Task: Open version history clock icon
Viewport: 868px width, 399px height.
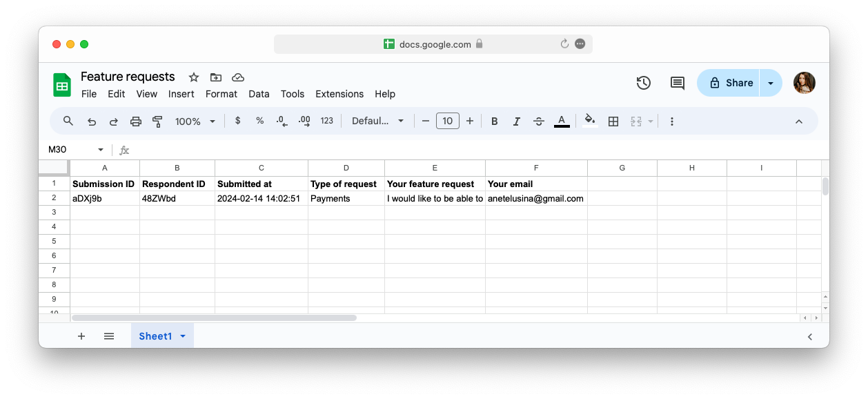Action: (643, 83)
